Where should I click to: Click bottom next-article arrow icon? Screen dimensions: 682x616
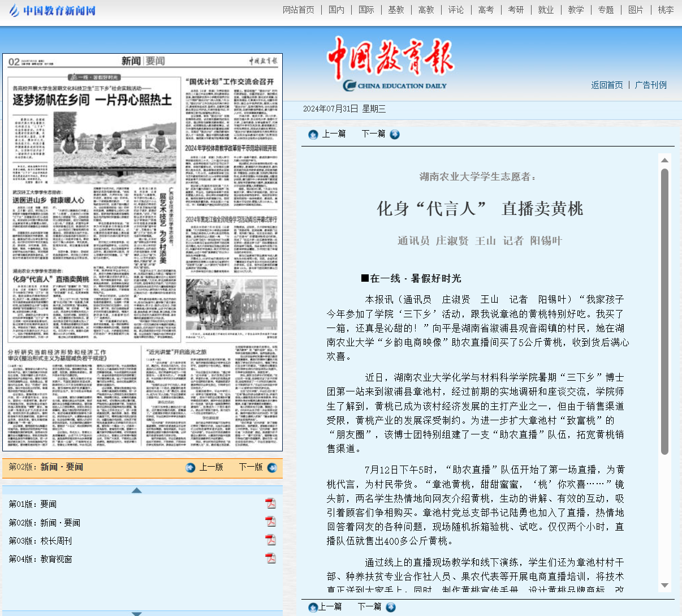click(x=391, y=607)
